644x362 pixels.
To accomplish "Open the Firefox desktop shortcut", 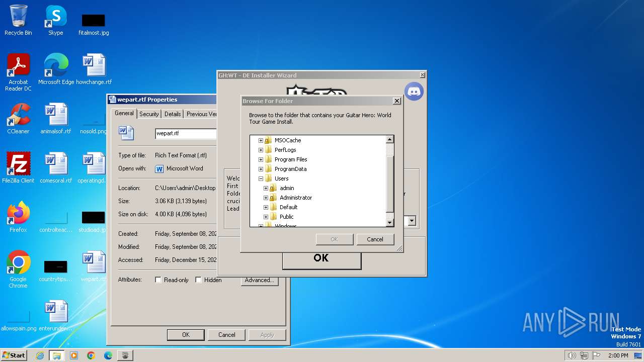I will point(18,217).
